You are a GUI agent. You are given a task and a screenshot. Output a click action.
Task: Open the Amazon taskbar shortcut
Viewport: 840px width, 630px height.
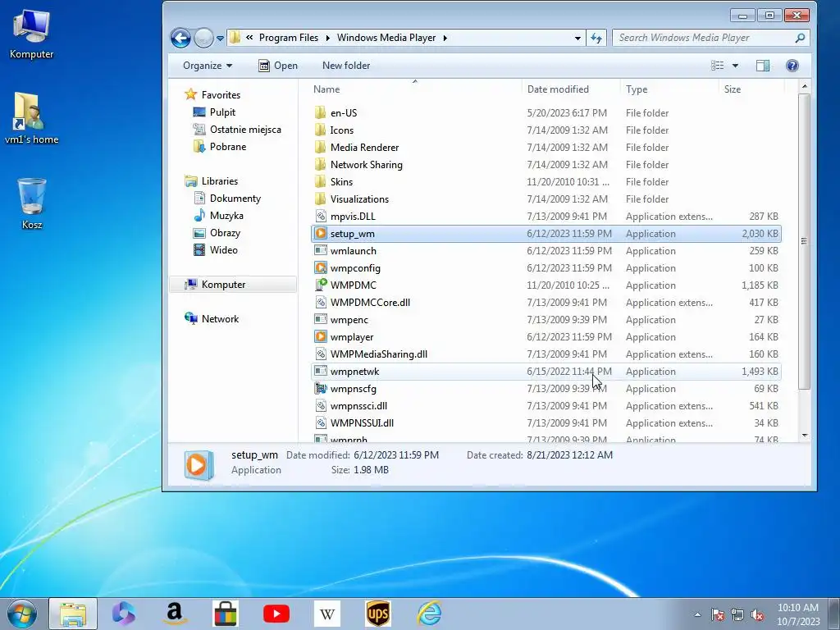point(176,614)
